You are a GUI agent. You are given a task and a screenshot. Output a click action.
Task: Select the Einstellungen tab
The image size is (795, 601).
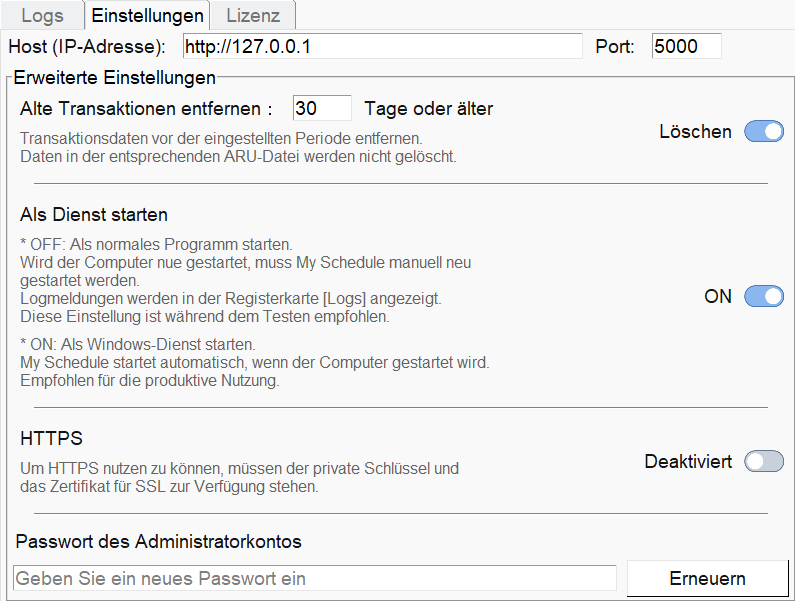click(x=146, y=16)
